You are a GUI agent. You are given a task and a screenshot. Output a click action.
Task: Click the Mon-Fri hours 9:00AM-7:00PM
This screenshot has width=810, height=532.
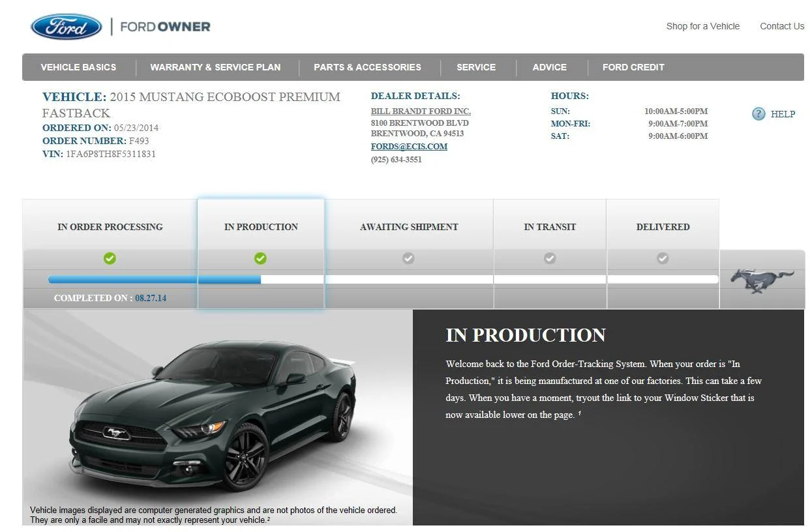[x=678, y=124]
